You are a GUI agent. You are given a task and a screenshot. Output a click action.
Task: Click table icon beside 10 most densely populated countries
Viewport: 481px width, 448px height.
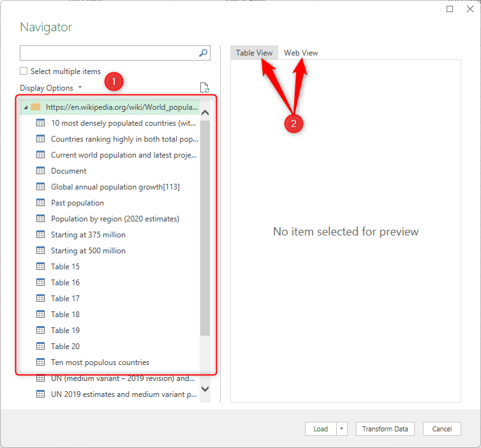point(40,123)
